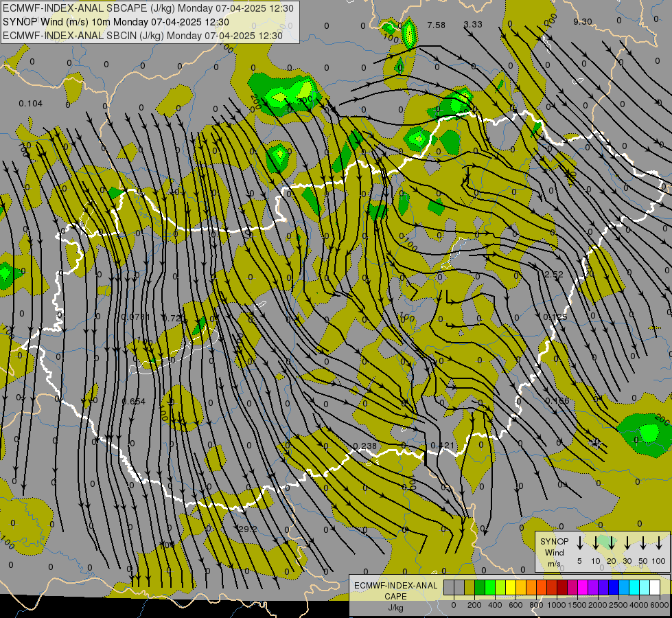Viewport: 672px width, 618px height.
Task: Click the SYNOP Wind 10m header line
Action: pos(116,22)
